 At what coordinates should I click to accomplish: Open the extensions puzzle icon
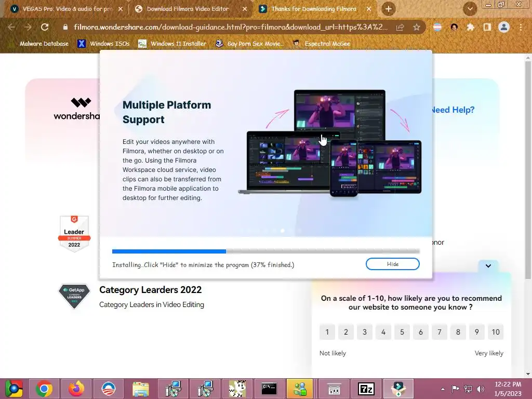click(470, 27)
